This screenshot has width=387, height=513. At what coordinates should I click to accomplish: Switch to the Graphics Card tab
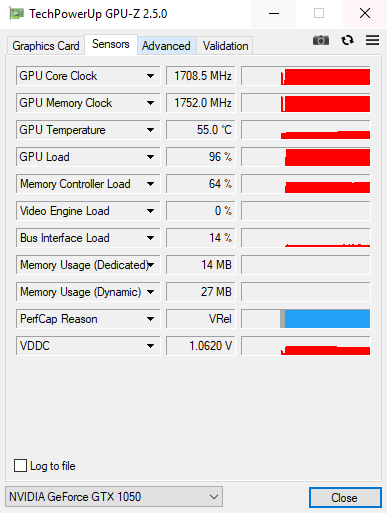[46, 46]
